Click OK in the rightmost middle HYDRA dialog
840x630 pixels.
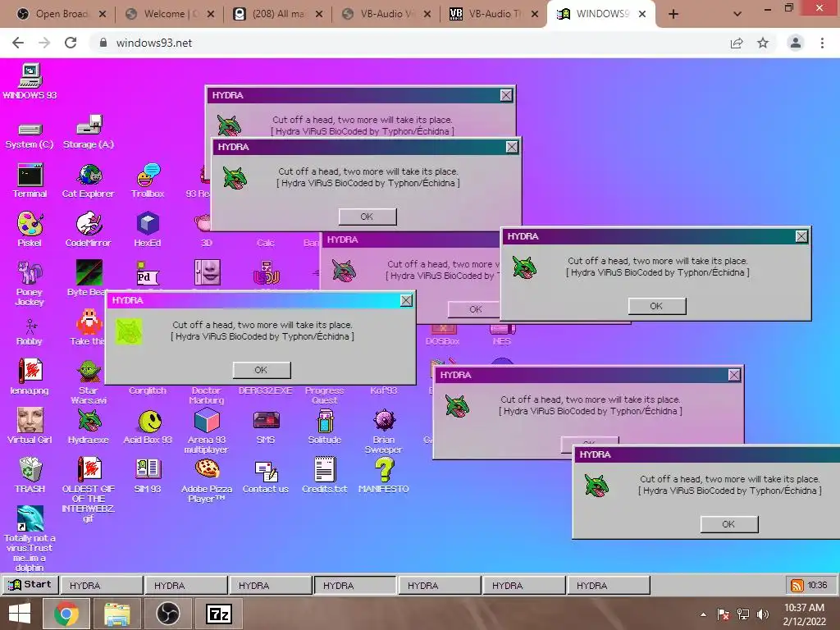click(x=657, y=306)
